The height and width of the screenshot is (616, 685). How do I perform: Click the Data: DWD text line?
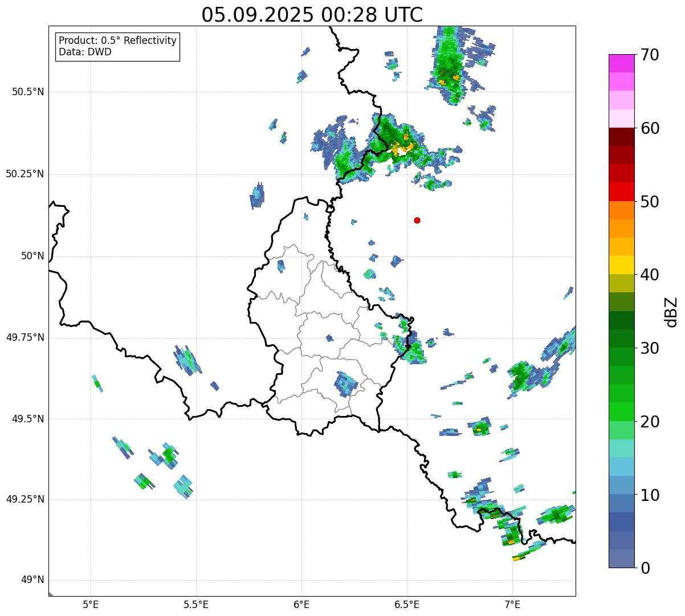[x=85, y=52]
